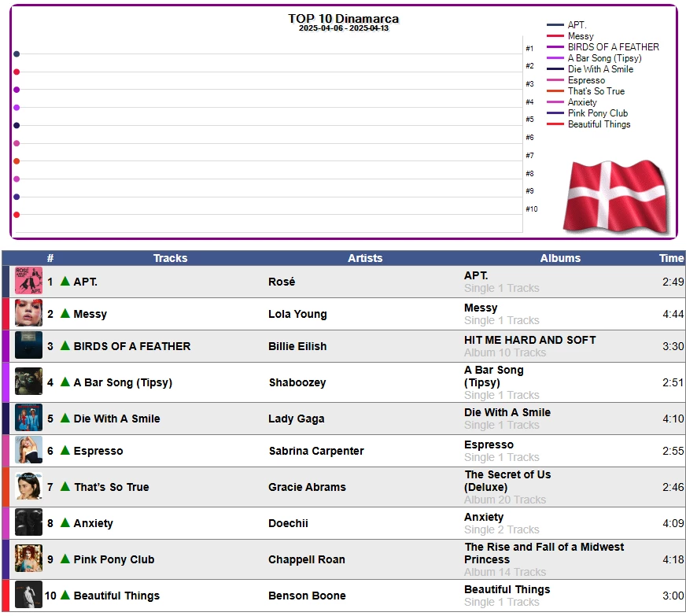This screenshot has height=616, width=686.
Task: Open artist Benson Boone
Action: (x=307, y=596)
